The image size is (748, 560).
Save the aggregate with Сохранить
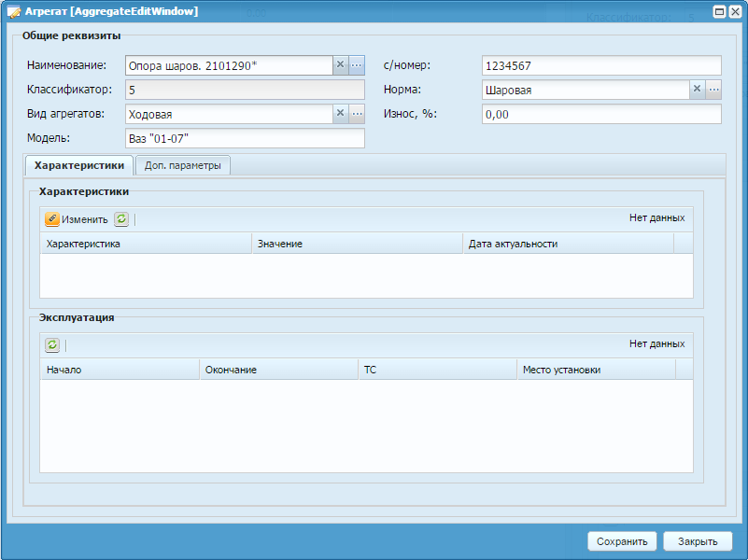(622, 541)
